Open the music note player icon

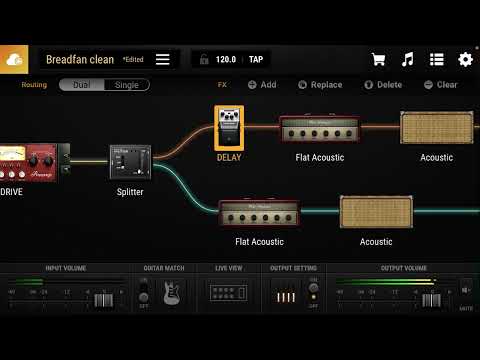tap(407, 60)
